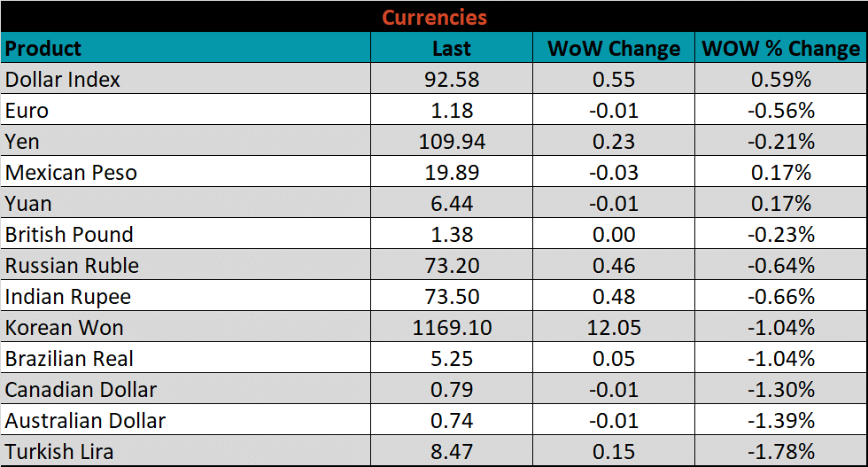This screenshot has height=467, width=868.
Task: Click Korean Won WoW change 12.05
Action: tap(614, 328)
